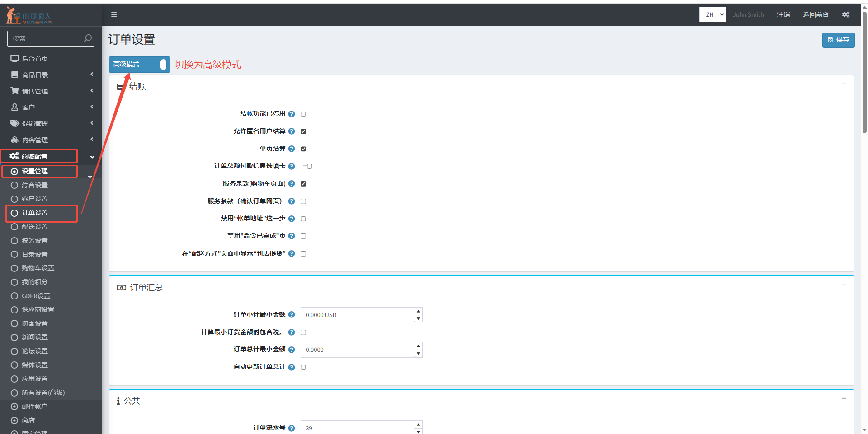The height and width of the screenshot is (434, 868).
Task: Click the 返回前台 link in header
Action: [816, 14]
